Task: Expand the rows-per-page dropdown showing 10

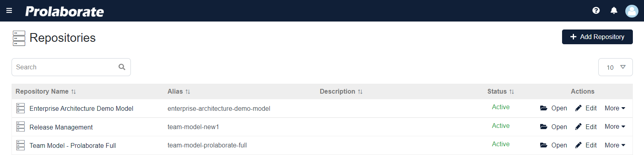Action: pyautogui.click(x=615, y=67)
